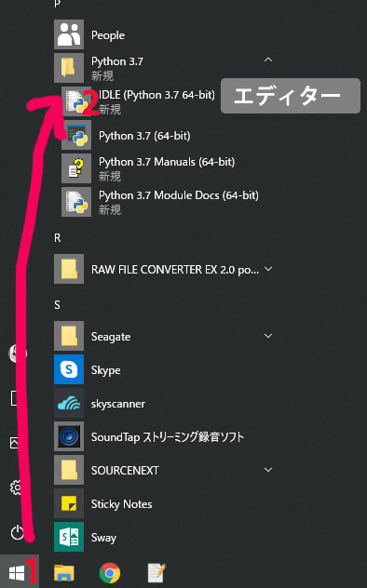Screen dimensions: 367x588
Task: Click the "Sticky Notes" label
Action: 122,504
